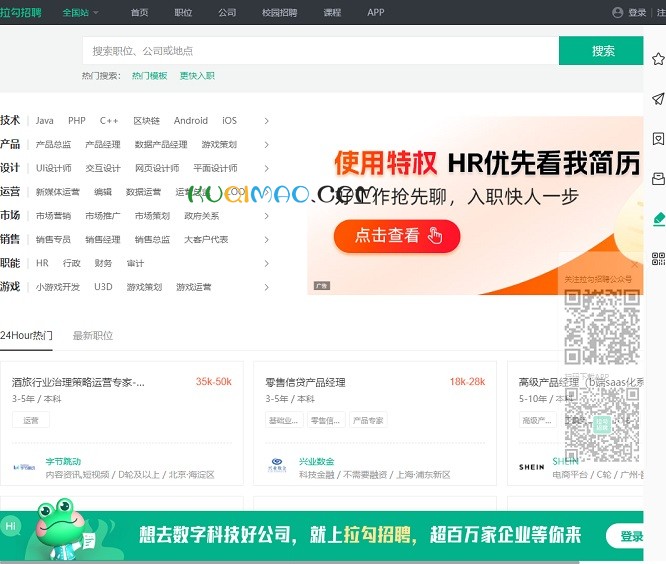Screen dimensions: 666x564
Task: Switch to the 24Hour热门 tab
Action: point(26,336)
